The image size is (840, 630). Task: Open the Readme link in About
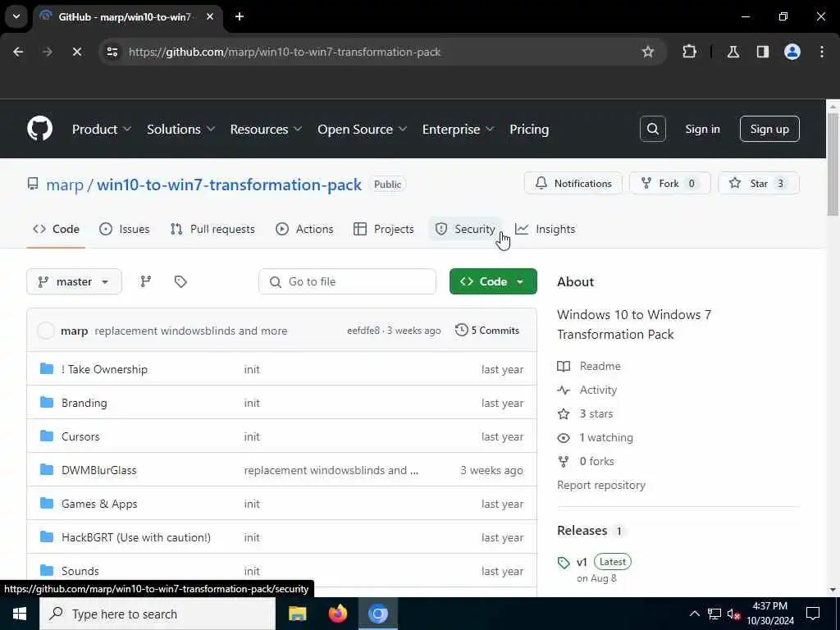tap(589, 366)
